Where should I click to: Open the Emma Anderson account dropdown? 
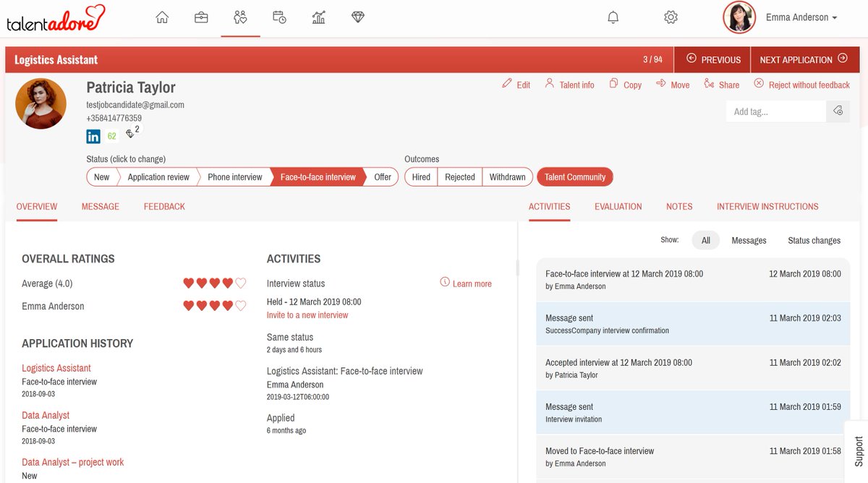click(x=801, y=16)
